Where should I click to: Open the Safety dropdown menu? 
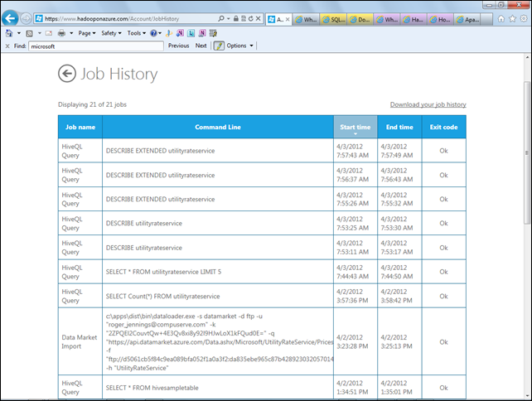[111, 33]
